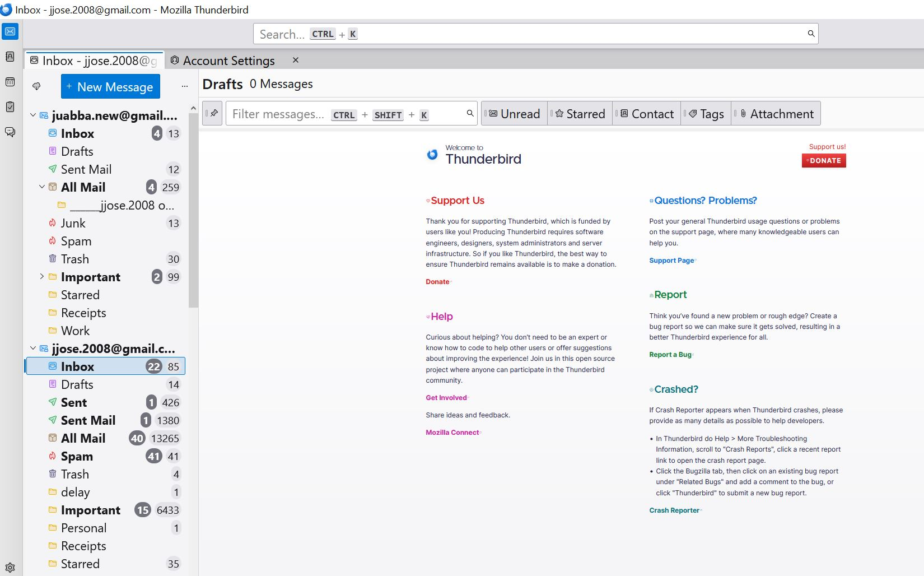
Task: Select Starred with 35 messages
Action: coord(106,564)
